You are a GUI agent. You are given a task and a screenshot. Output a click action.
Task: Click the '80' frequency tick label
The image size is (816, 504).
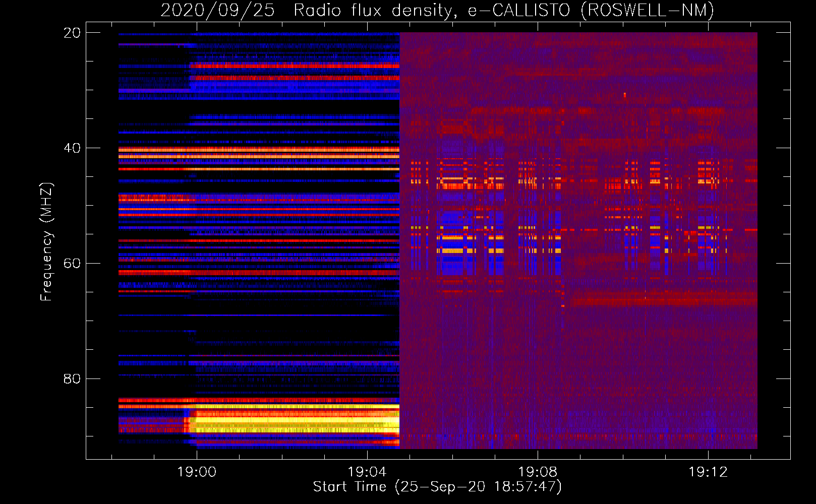point(72,379)
